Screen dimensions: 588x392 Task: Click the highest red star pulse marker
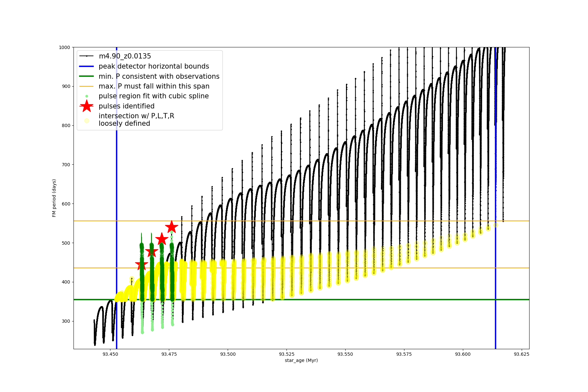point(171,227)
